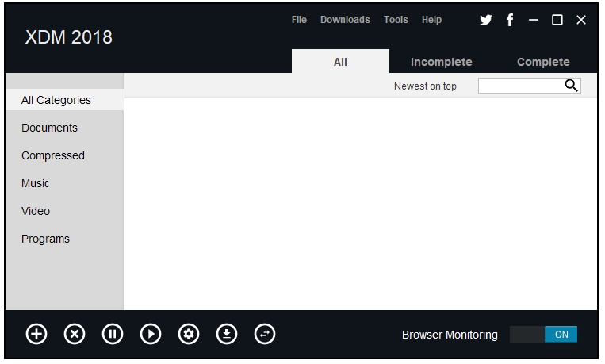Screen dimensions: 605x364
Task: Minimize the XDM window
Action: [534, 20]
